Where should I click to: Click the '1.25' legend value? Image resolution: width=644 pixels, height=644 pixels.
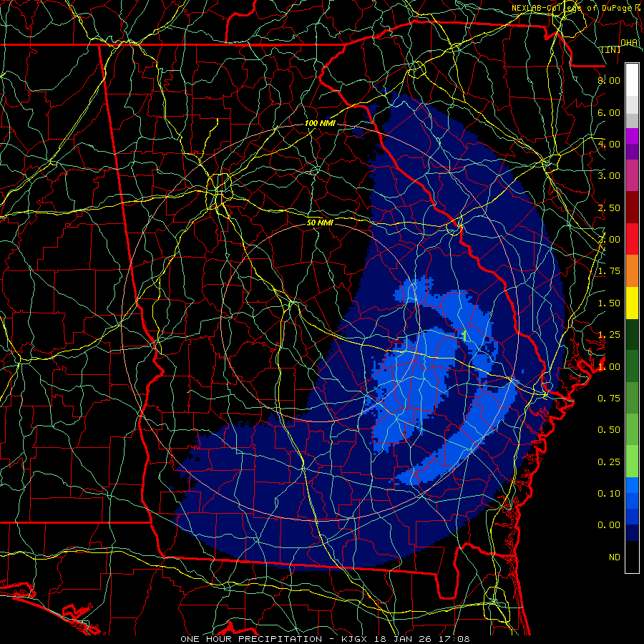pos(609,335)
